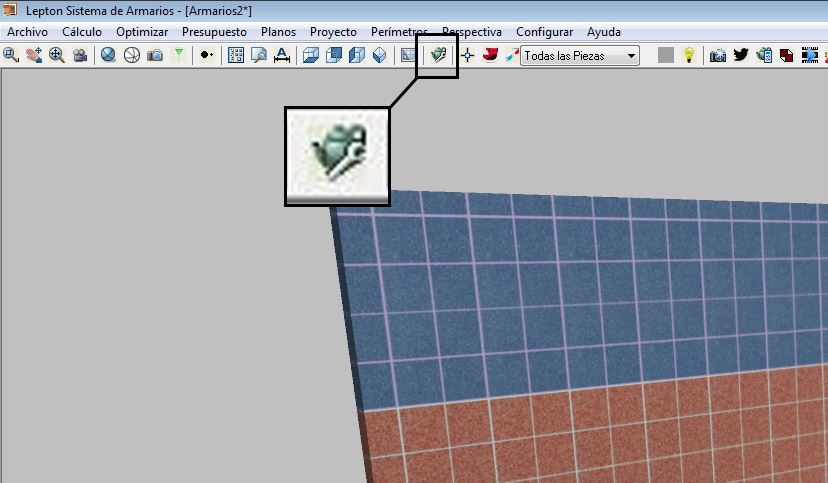
Task: Toggle the yellow light bulb lighting
Action: point(689,55)
